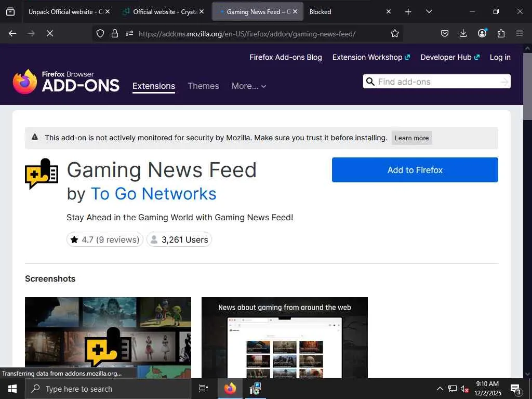
Task: Open the tracking protection shield icon
Action: pyautogui.click(x=100, y=33)
